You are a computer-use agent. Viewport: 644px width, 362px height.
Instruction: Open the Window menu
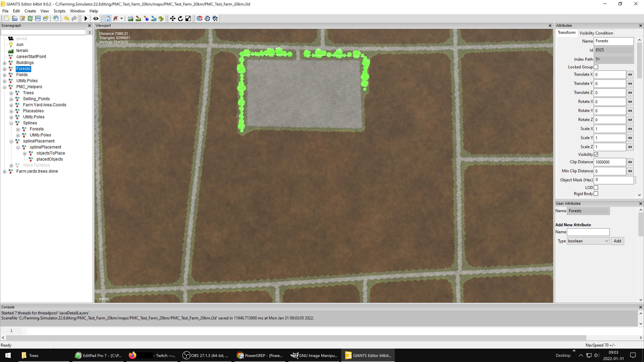(x=77, y=11)
